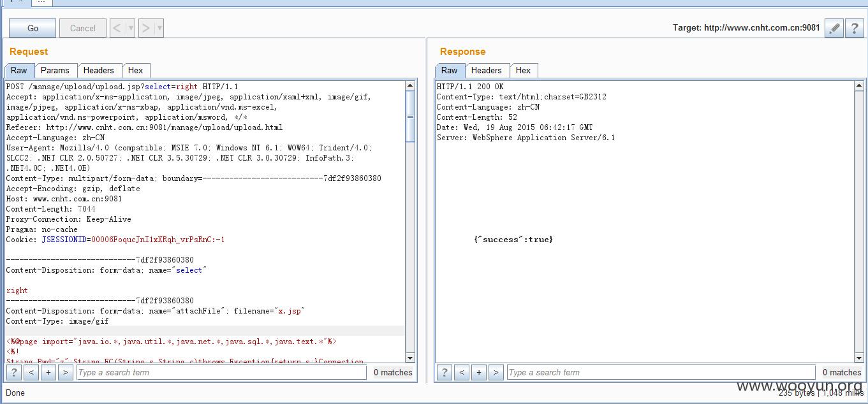Click the Content-Length: 7044 line

point(50,209)
